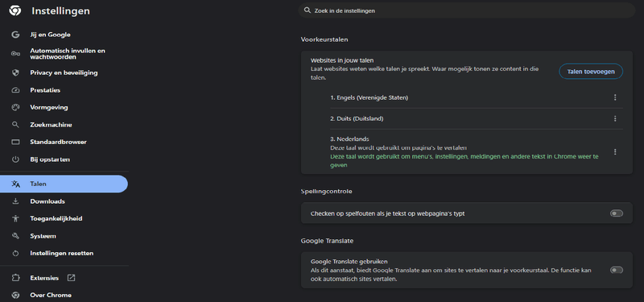Click the Instellingen page title
The image size is (644, 302).
coord(60,11)
